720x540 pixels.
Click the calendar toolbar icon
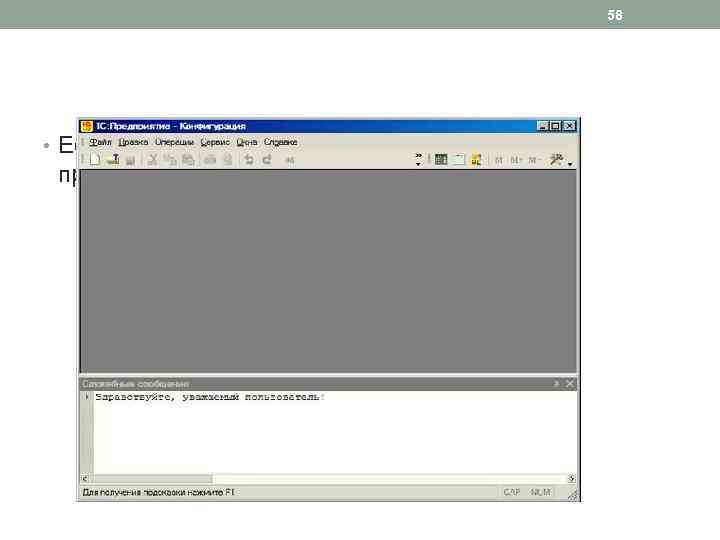[459, 159]
